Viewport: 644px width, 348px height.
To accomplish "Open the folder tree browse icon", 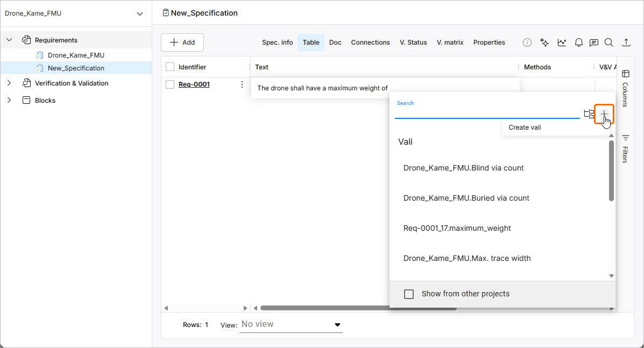I will coord(589,114).
